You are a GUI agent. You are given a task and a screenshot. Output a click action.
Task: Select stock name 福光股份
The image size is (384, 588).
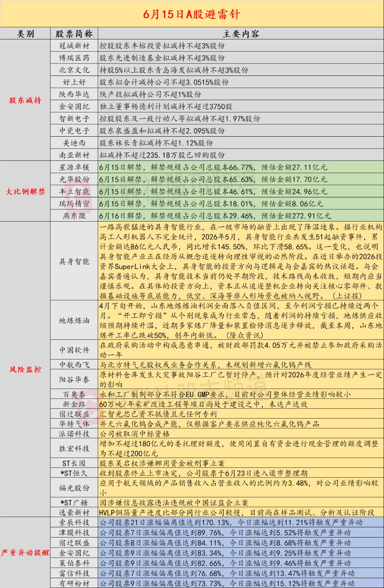pos(74,488)
